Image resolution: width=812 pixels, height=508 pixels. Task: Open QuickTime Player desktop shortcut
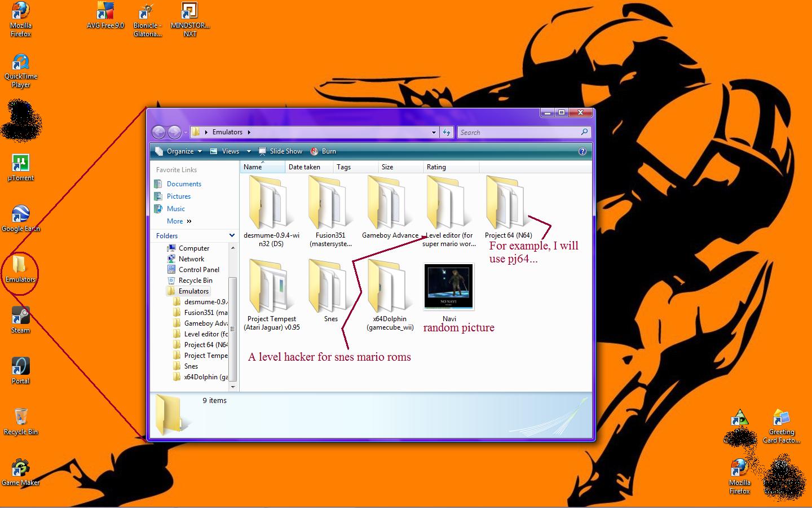coord(21,71)
